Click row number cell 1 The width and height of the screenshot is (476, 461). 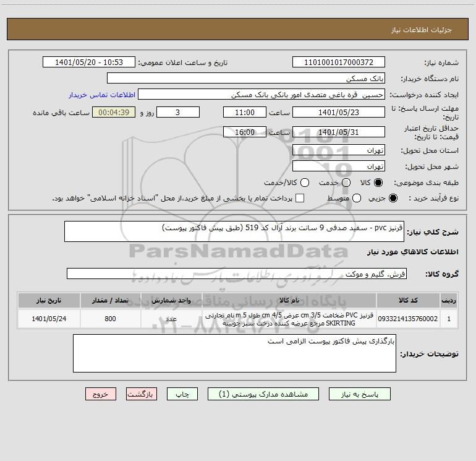[449, 319]
